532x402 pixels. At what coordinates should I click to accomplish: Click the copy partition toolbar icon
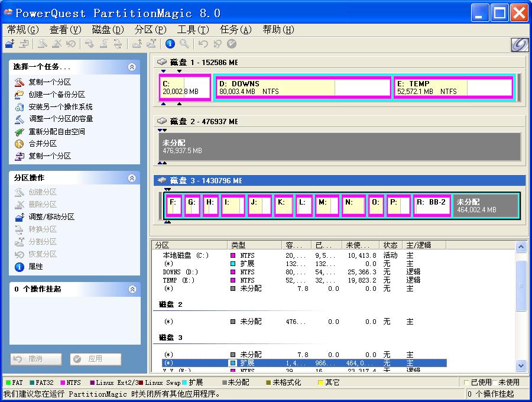(x=24, y=44)
